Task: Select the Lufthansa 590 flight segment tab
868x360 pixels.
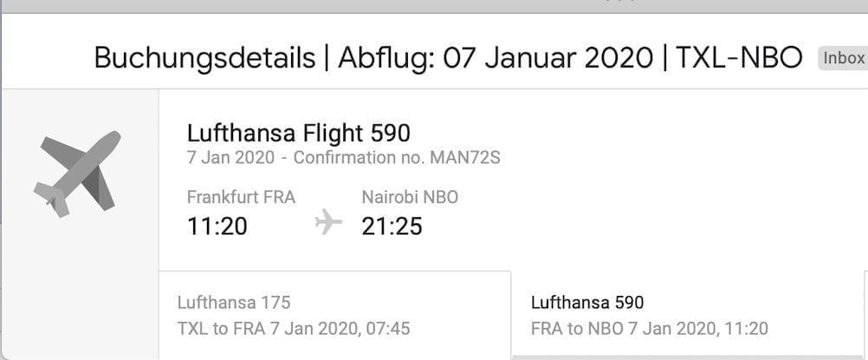Action: [688, 315]
